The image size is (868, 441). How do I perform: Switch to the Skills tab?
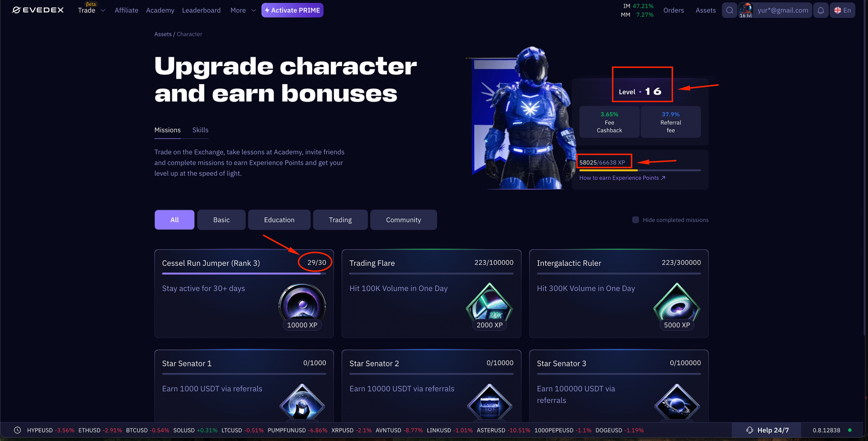point(200,130)
